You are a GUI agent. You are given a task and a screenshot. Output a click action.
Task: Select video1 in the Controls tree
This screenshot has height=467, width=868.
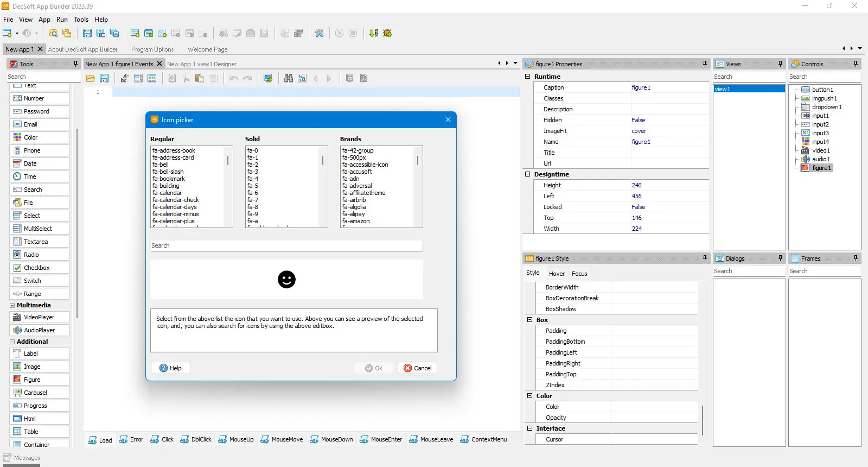(821, 150)
